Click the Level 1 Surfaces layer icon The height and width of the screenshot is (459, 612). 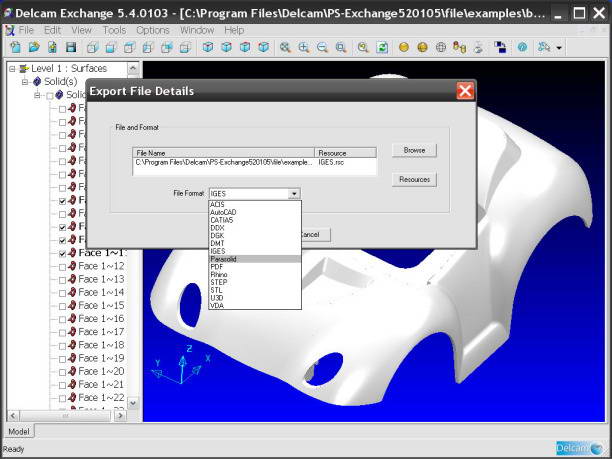tap(25, 69)
